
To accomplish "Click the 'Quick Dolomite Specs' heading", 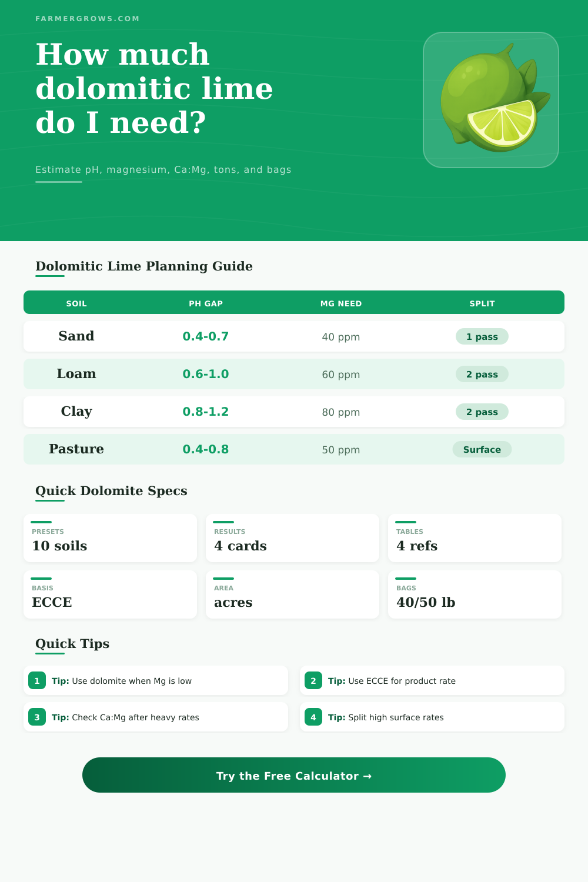I will coord(111,490).
